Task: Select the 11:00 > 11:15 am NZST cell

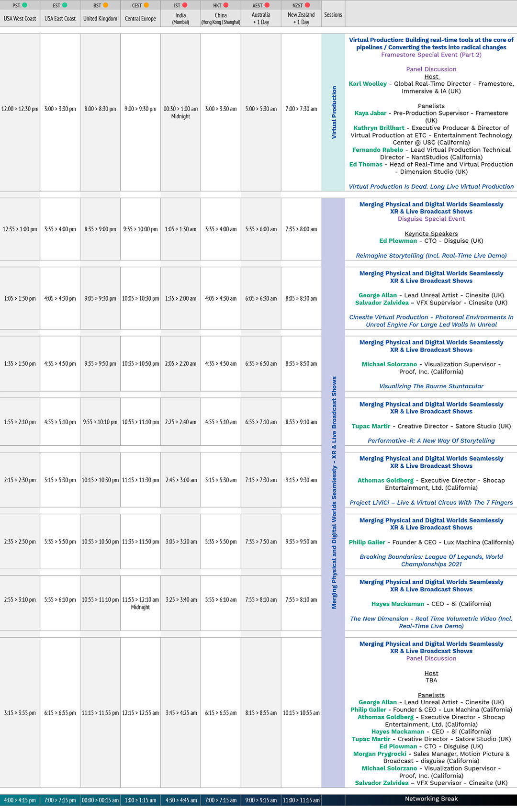Action: point(301,801)
